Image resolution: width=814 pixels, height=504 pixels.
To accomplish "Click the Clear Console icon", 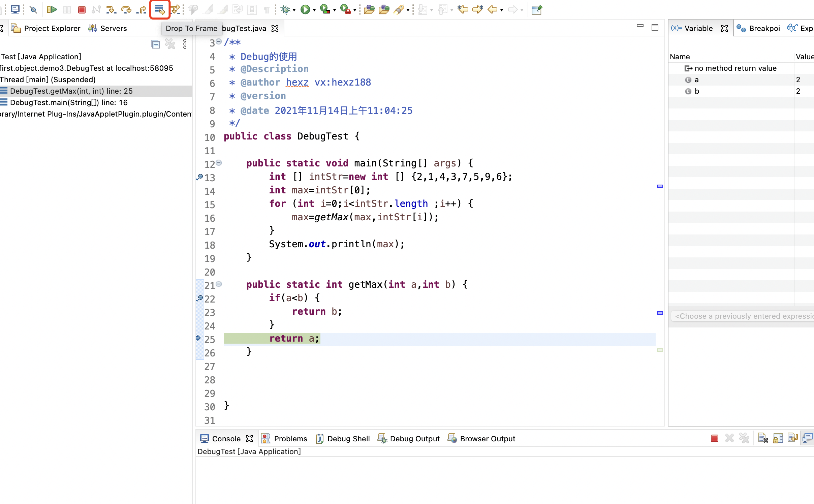I will pos(763,438).
